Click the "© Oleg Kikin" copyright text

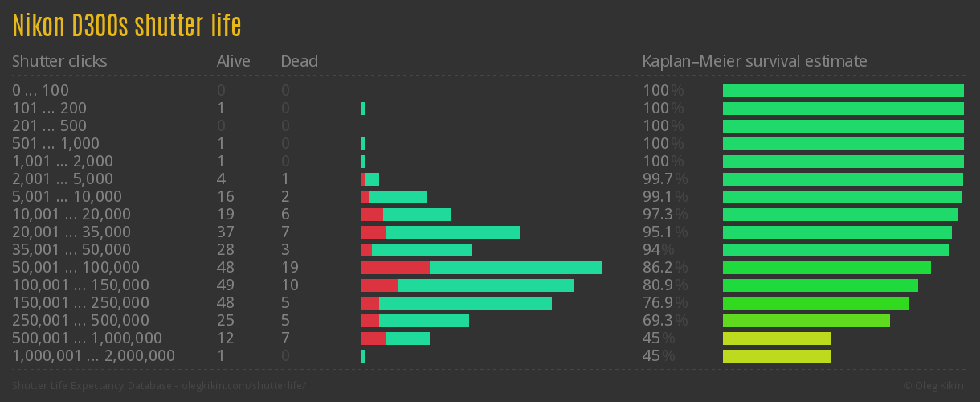pos(936,386)
